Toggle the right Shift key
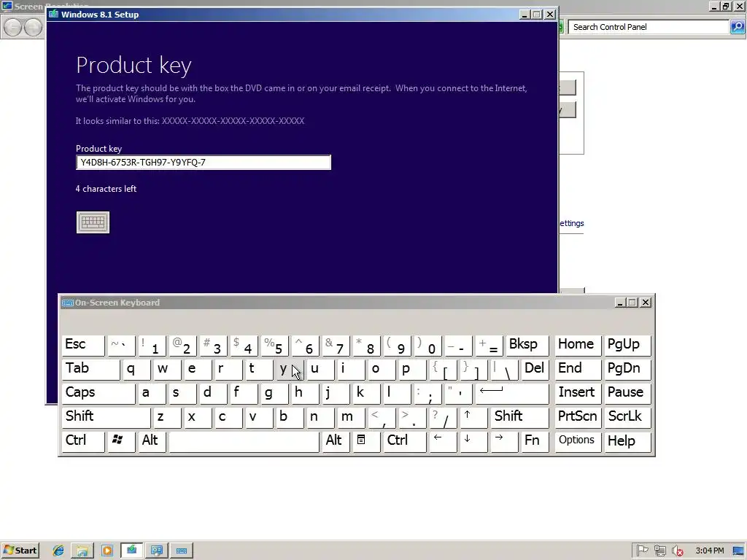Viewport: 747px width, 560px height. [519, 416]
